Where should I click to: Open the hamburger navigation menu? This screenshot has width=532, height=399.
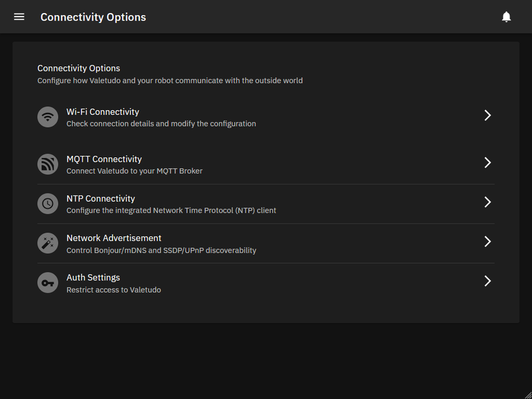(x=19, y=17)
